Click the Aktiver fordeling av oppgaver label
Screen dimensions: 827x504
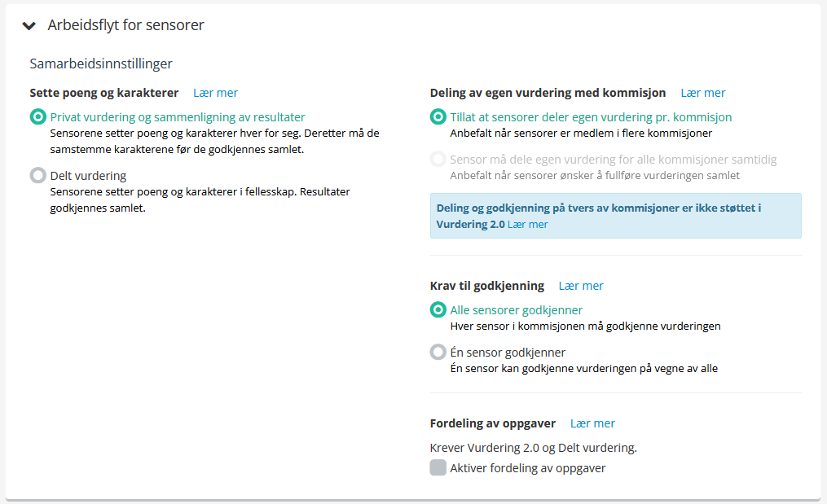(x=528, y=468)
